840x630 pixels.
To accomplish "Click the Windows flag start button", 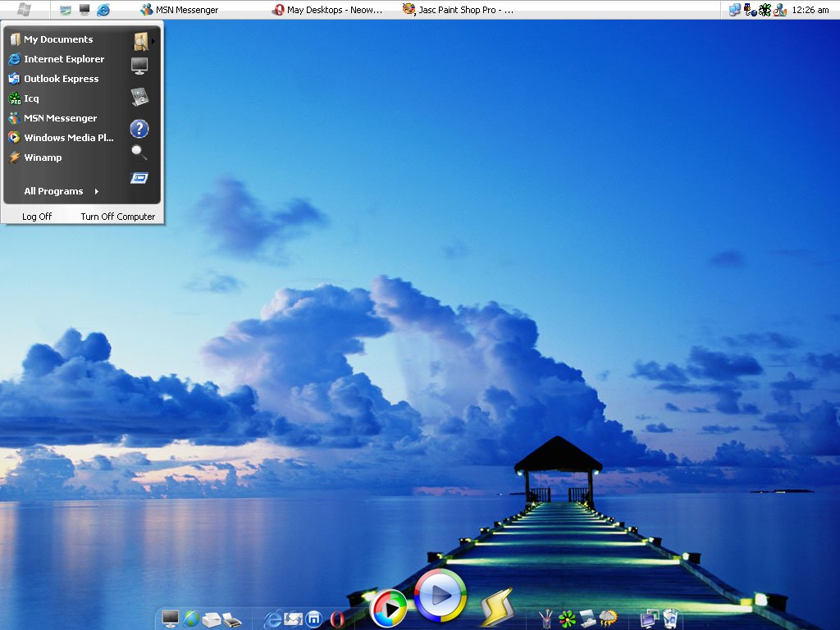I will click(25, 10).
